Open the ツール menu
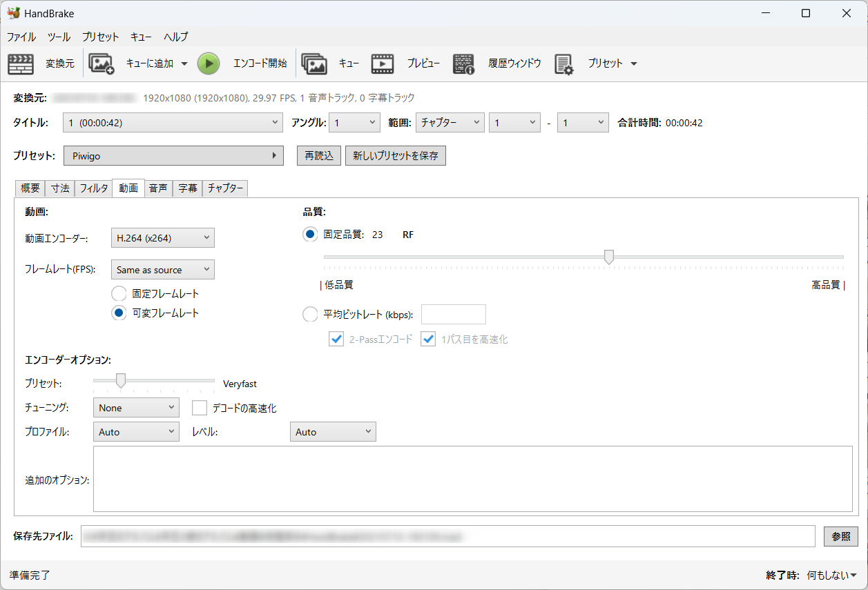 click(59, 37)
